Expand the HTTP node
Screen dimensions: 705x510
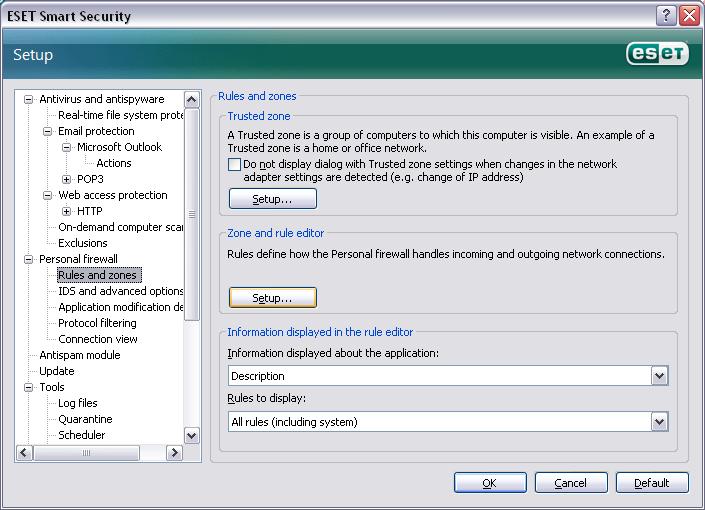(x=66, y=211)
